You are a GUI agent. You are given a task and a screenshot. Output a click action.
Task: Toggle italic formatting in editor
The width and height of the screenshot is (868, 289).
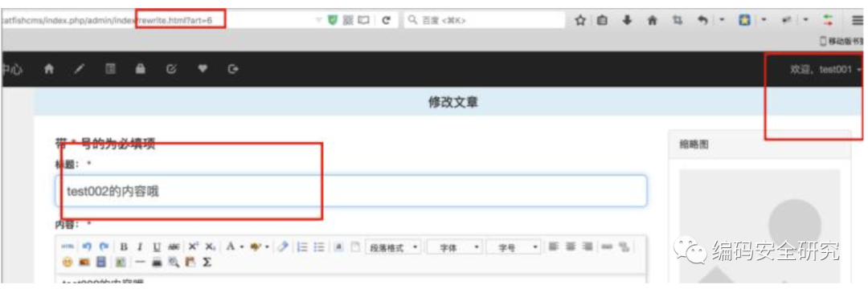tap(140, 246)
